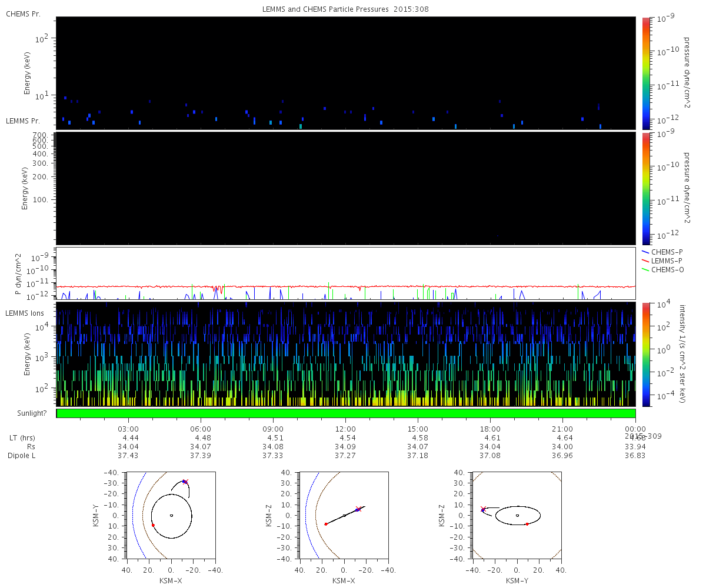Click the green Sunlight status bar
706x588 pixels.
click(345, 413)
